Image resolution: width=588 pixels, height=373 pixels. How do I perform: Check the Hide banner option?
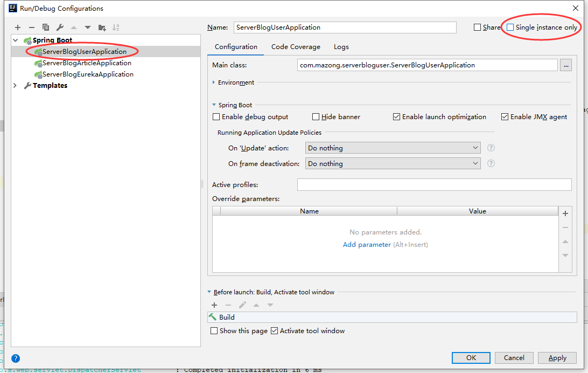(x=316, y=117)
